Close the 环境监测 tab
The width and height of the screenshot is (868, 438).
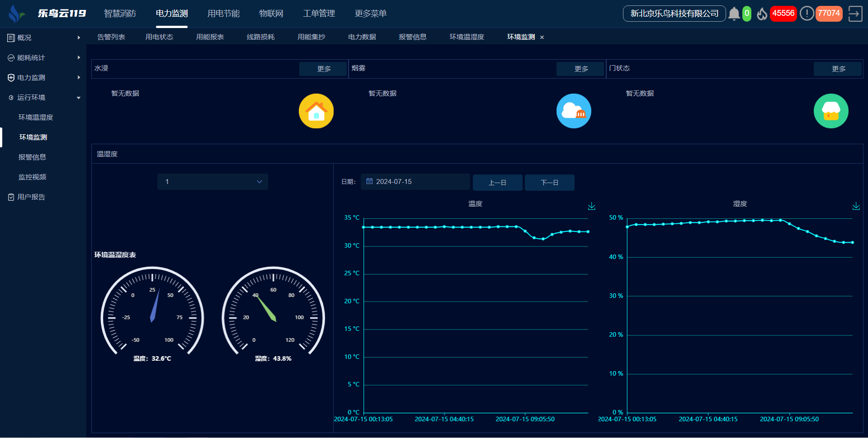point(542,38)
